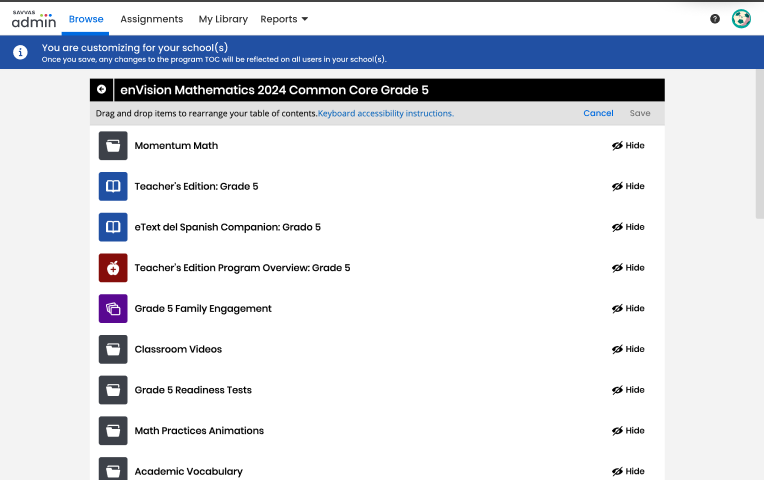
Task: Select the Academic Vocabulary title
Action: (x=188, y=471)
